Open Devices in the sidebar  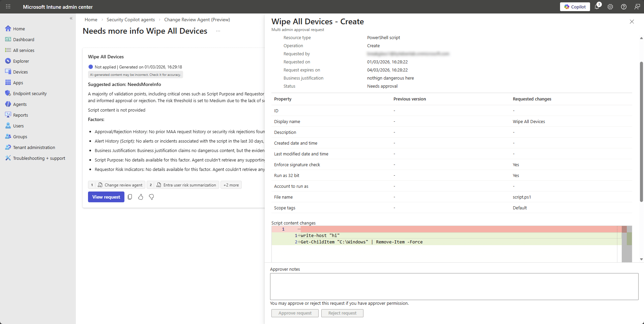point(20,72)
